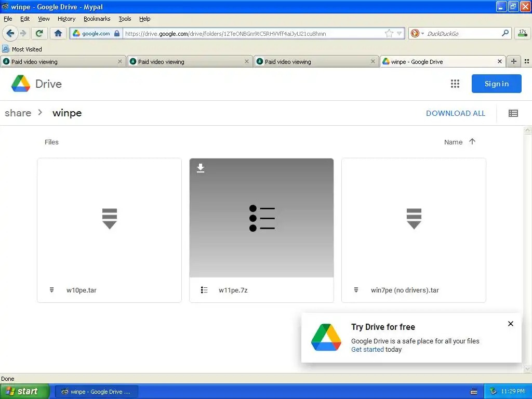Open the Windows start menu
This screenshot has width=532, height=399.
[25, 391]
